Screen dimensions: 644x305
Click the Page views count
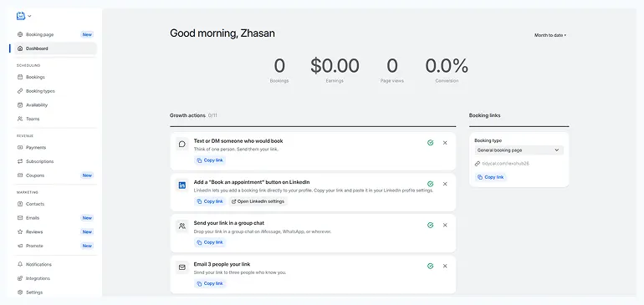click(x=392, y=66)
